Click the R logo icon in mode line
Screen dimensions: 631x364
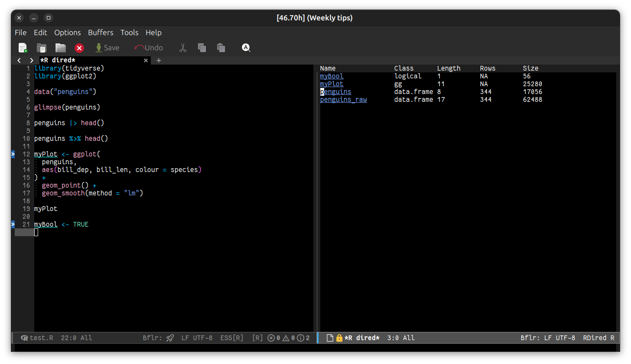[24, 338]
